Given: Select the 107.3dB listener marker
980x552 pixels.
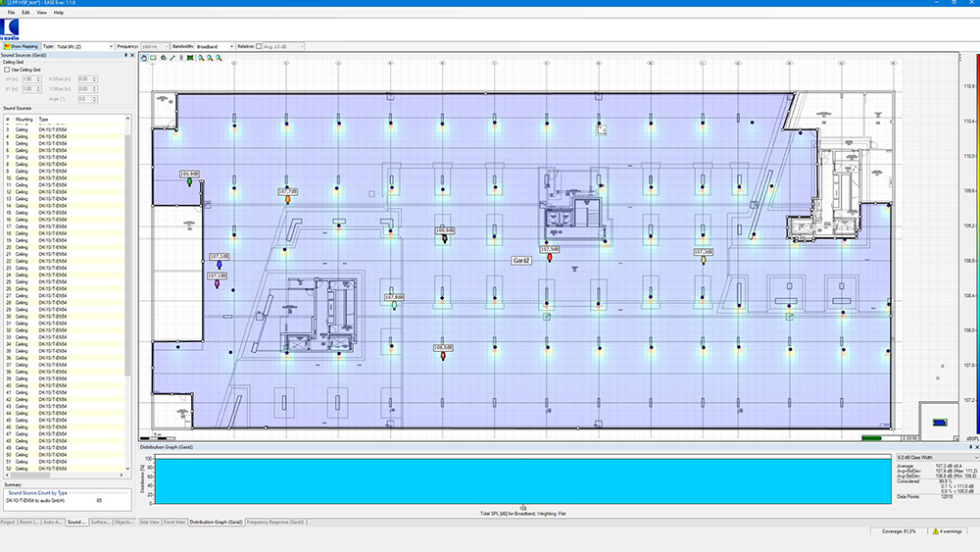Looking at the screenshot, I should pyautogui.click(x=703, y=256).
